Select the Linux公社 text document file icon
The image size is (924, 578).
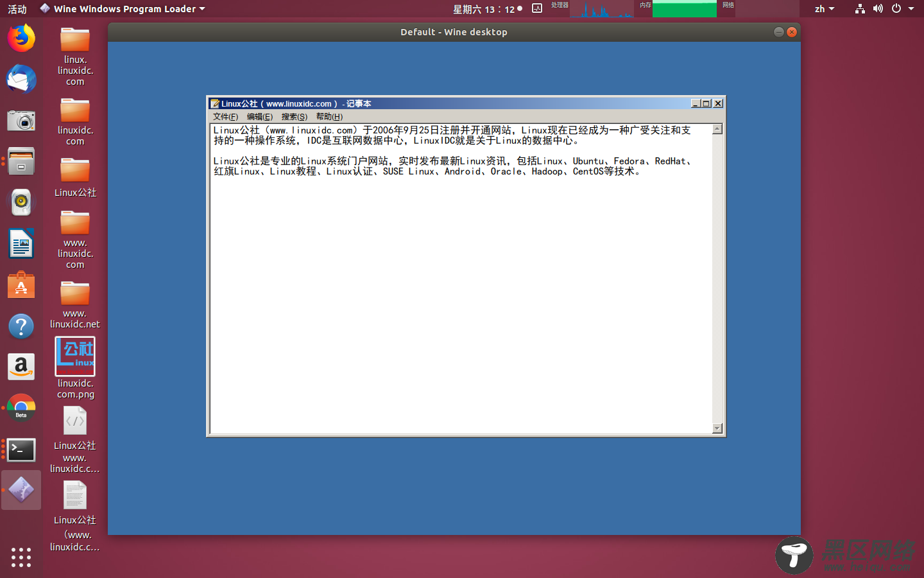[x=75, y=516]
